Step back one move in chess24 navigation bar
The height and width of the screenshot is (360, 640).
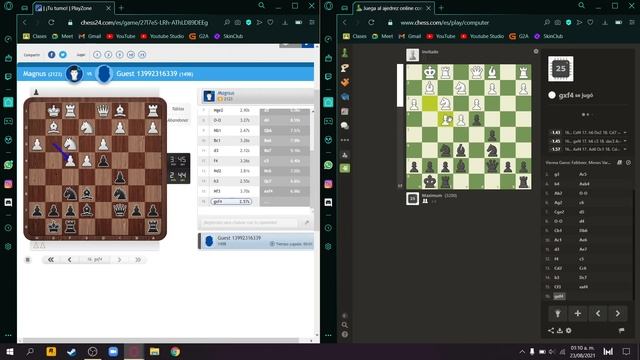coord(69,260)
